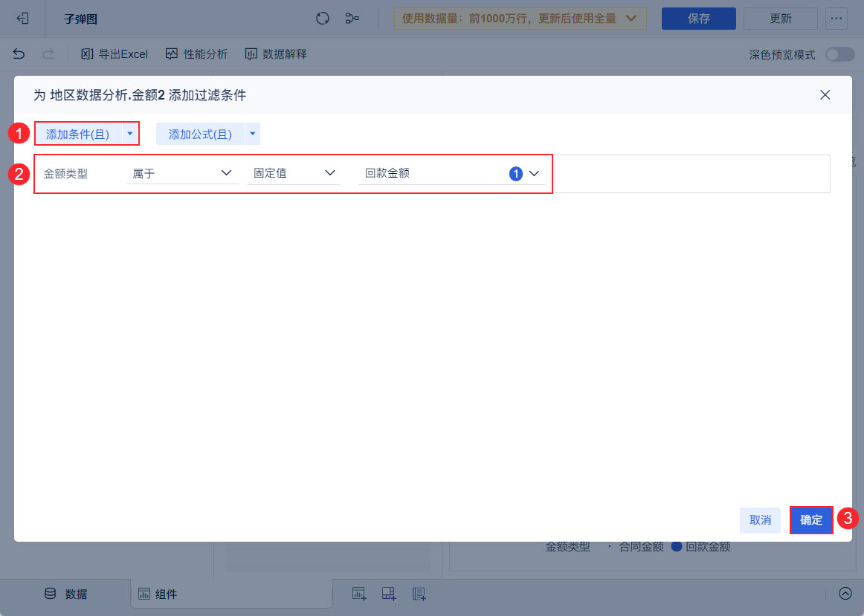This screenshot has height=616, width=864.
Task: Click 取消 to cancel the dialog
Action: [x=760, y=520]
